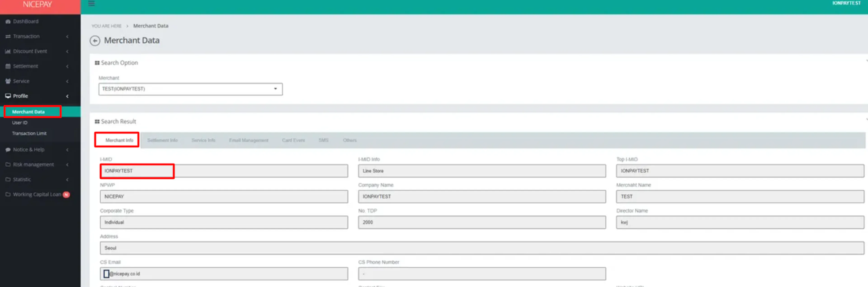The height and width of the screenshot is (287, 868).
Task: Click the I-MID Info field Line Store
Action: (x=482, y=171)
